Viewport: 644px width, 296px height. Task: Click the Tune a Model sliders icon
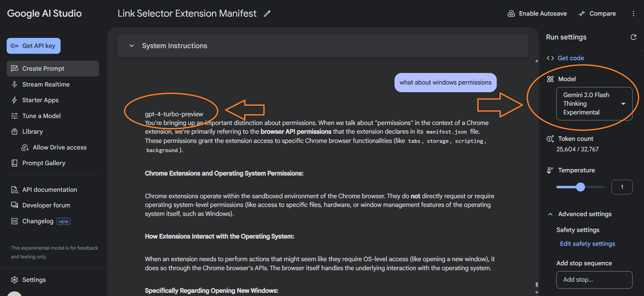(15, 116)
